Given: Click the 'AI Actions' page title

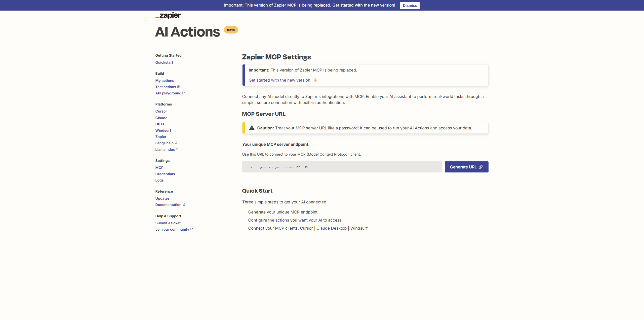Looking at the screenshot, I should tap(187, 32).
